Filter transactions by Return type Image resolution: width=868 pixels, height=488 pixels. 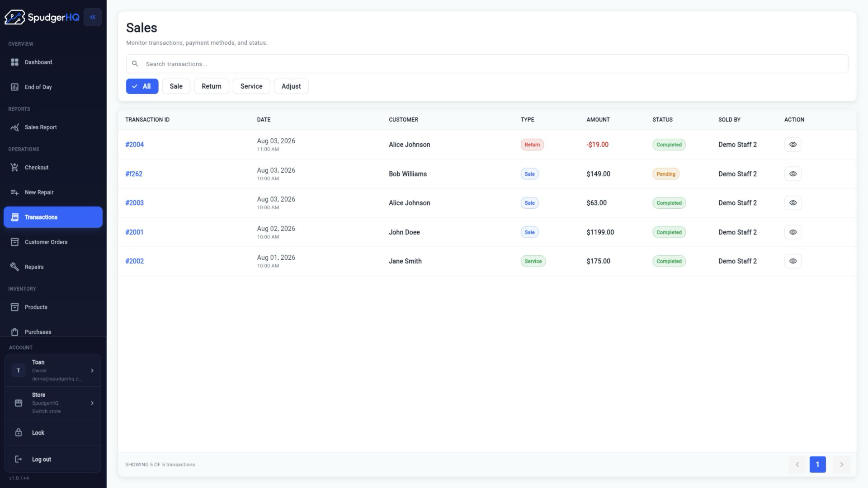coord(211,86)
